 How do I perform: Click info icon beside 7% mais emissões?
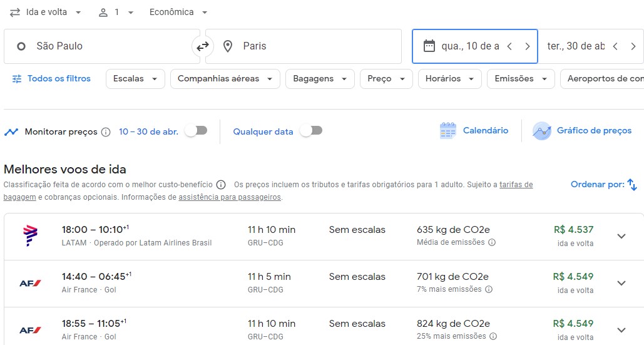(x=489, y=289)
